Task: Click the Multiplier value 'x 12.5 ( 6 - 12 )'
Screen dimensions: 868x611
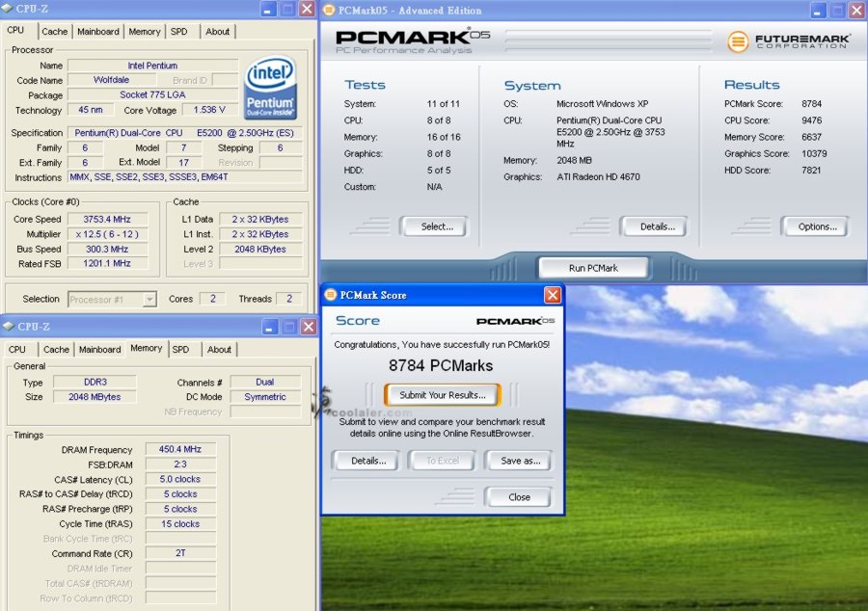Action: coord(107,234)
